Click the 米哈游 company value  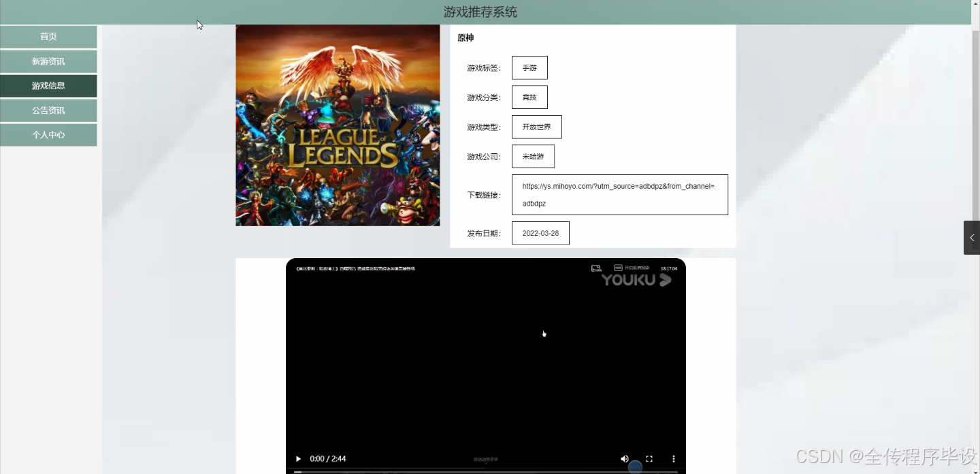(x=533, y=156)
